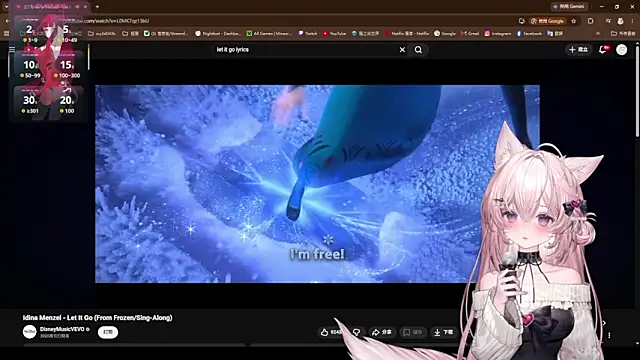This screenshot has width=640, height=360.
Task: Click the Gemini button in the title bar
Action: (x=569, y=7)
